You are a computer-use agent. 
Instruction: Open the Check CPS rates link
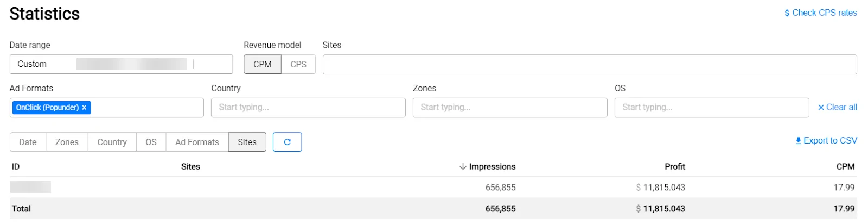point(820,13)
